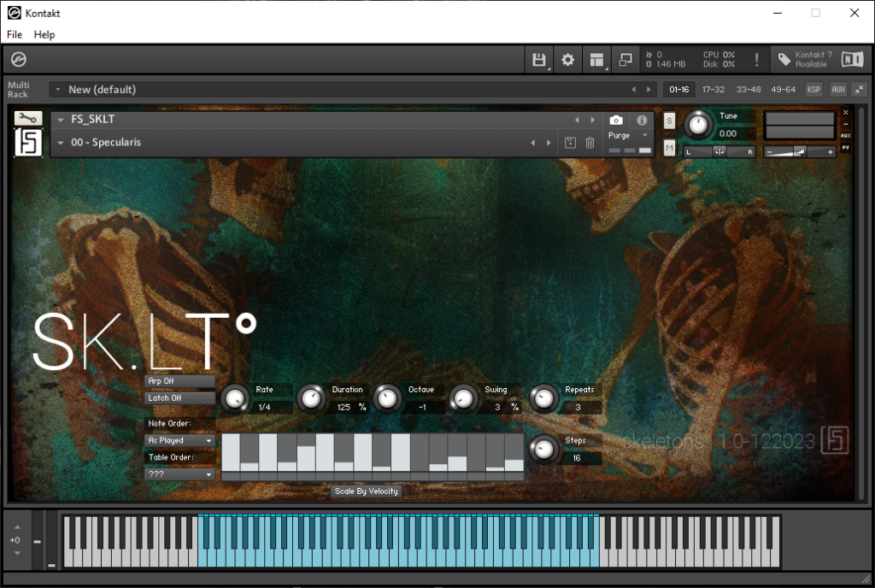Click the Swing knob
Viewport: 875px width, 588px height.
[x=463, y=399]
